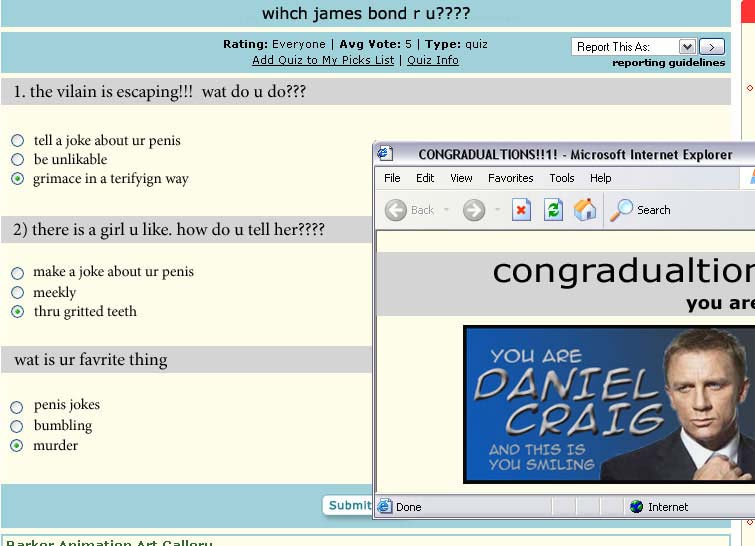Click the Back arrow icon in Internet Explorer
This screenshot has height=546, width=755.
pyautogui.click(x=396, y=210)
